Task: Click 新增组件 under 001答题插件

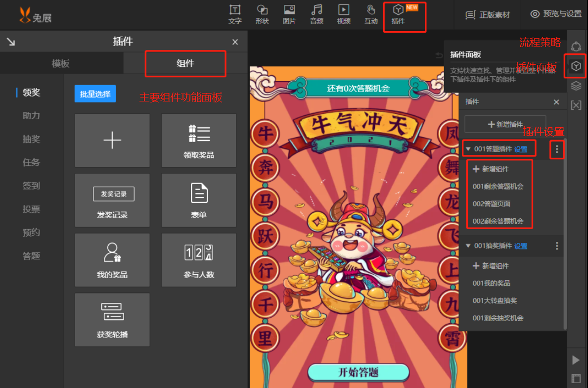Action: (x=491, y=169)
